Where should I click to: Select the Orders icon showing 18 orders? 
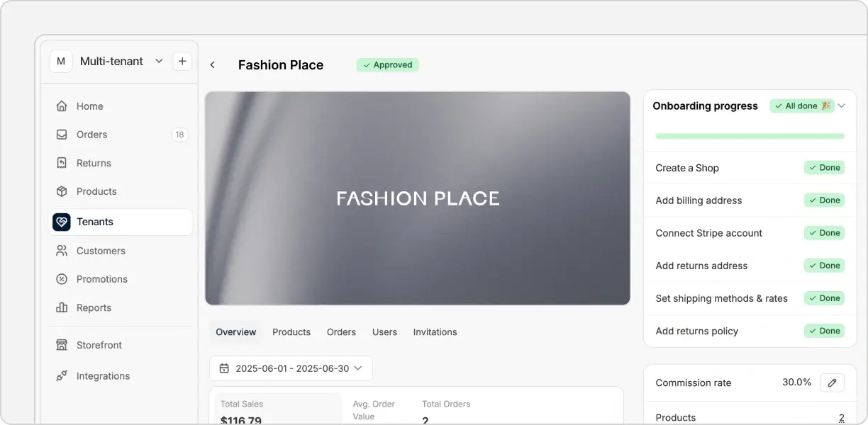click(63, 134)
